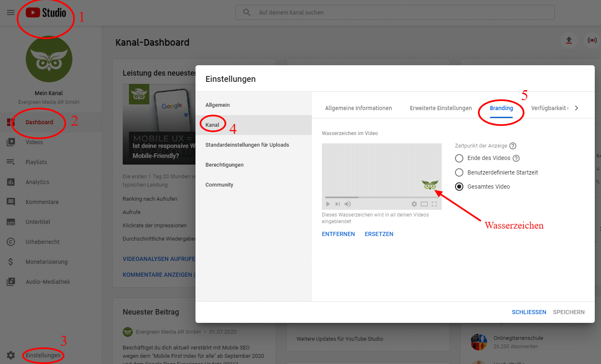The image size is (601, 364).
Task: Click the Analytics bar chart icon
Action: pos(11,182)
